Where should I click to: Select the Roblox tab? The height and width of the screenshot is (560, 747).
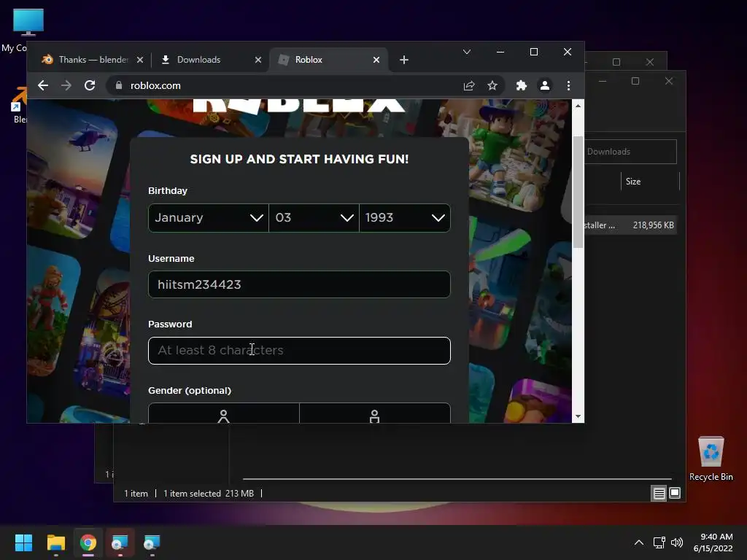[329, 60]
